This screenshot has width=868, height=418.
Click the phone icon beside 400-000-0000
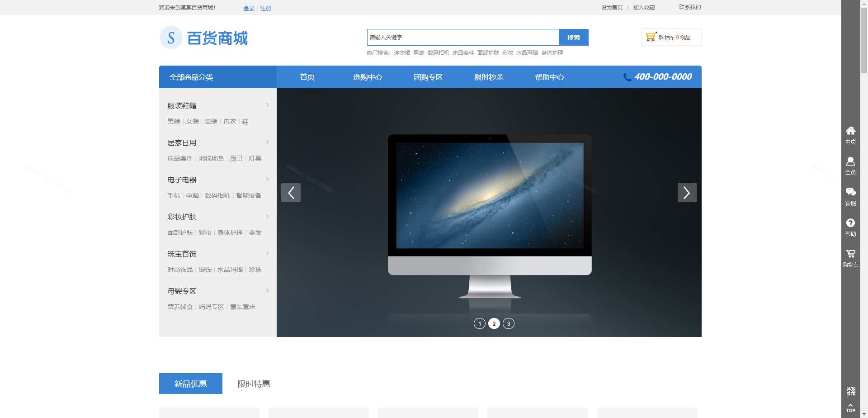coord(627,77)
